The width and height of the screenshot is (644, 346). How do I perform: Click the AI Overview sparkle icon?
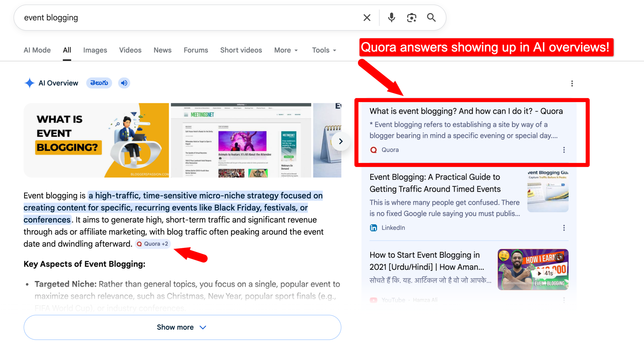pos(29,83)
